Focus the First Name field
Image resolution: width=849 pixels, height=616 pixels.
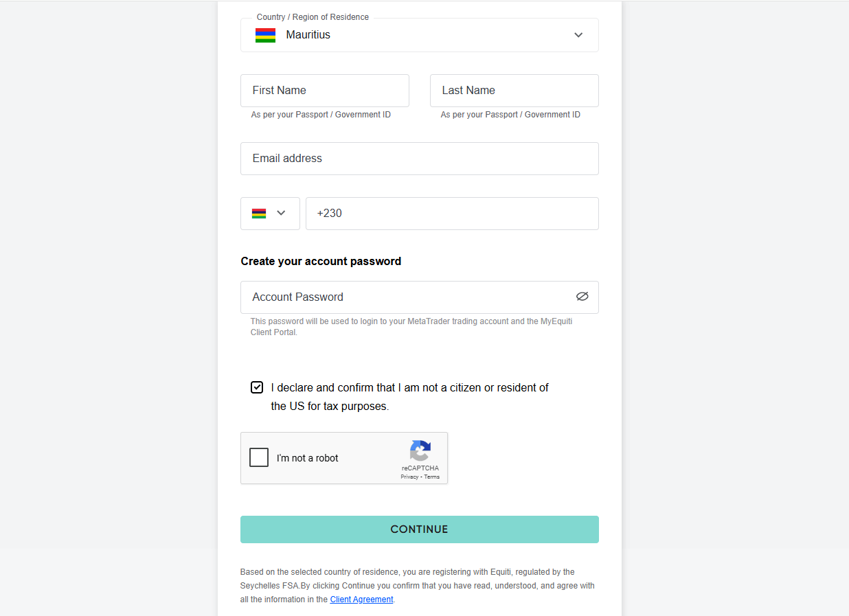[x=325, y=91]
